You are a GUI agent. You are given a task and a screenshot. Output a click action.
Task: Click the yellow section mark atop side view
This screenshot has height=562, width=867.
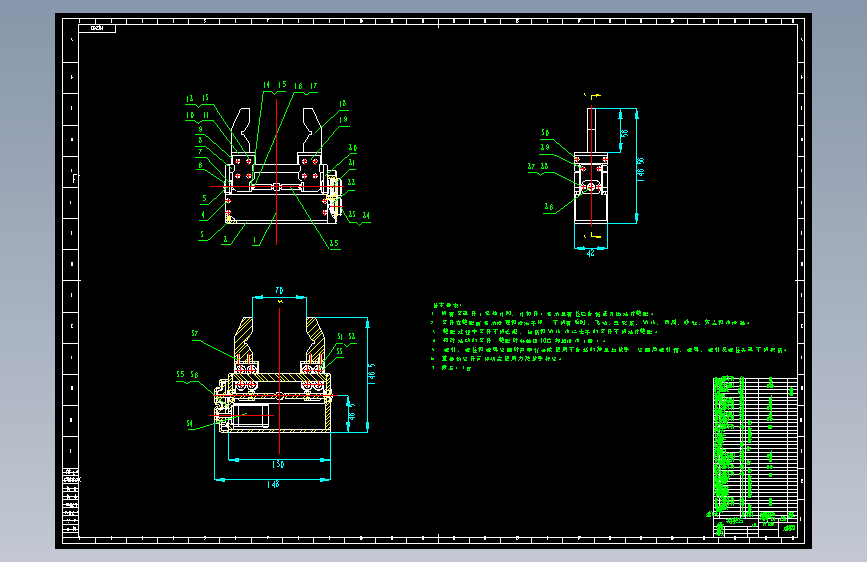tap(593, 96)
